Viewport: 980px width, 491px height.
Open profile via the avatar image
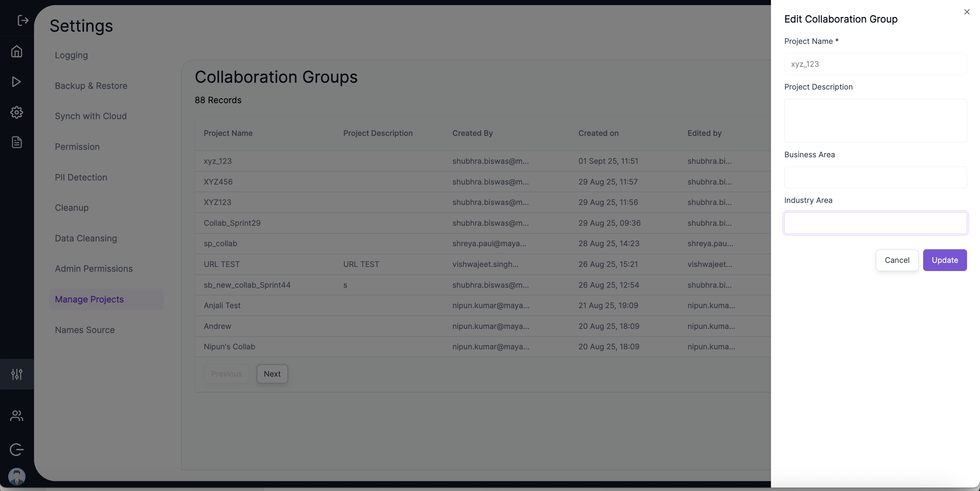point(16,476)
